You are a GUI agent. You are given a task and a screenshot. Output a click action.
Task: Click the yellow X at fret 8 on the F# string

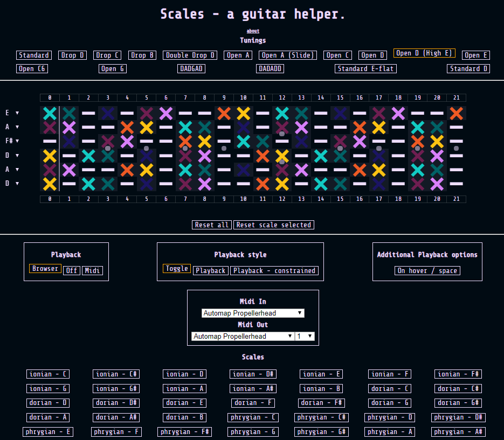click(204, 142)
